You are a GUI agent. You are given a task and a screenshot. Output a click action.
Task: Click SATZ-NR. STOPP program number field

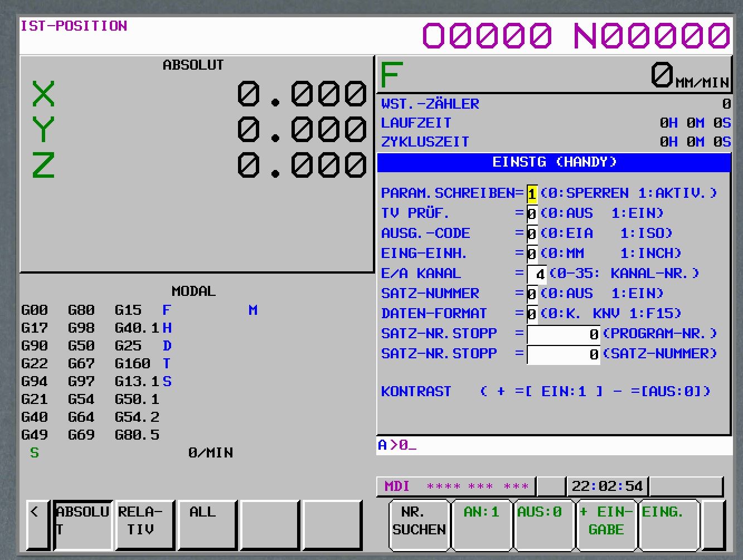563,334
